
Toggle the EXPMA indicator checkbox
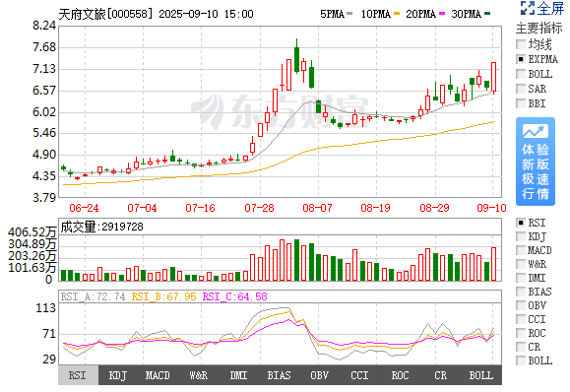(521, 59)
